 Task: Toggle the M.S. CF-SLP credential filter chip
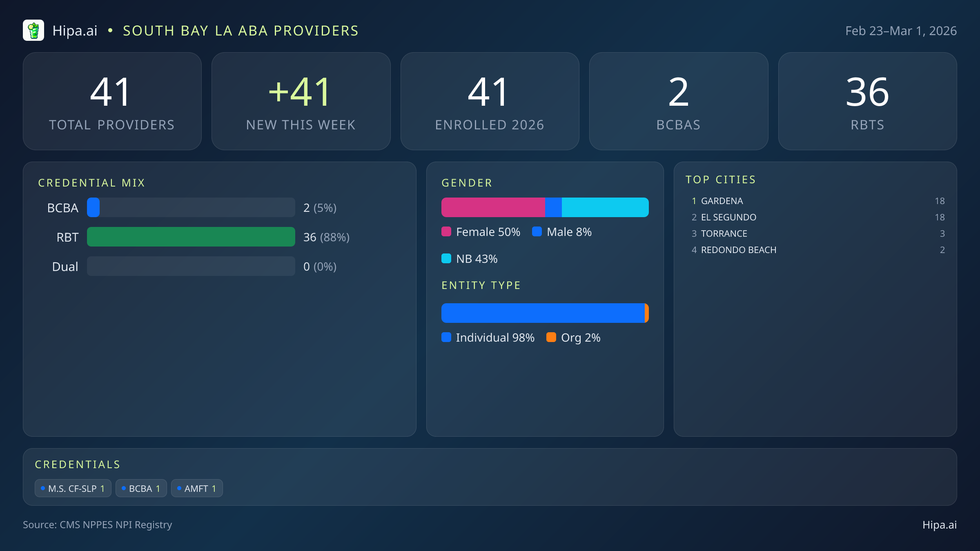tap(73, 488)
